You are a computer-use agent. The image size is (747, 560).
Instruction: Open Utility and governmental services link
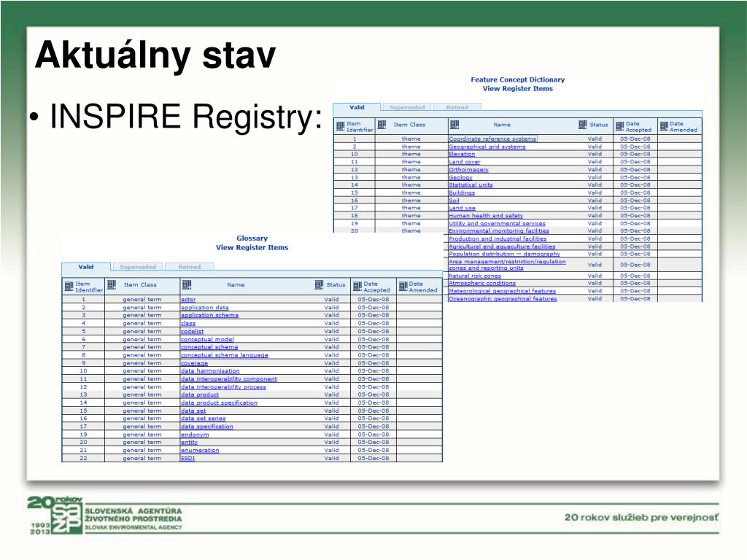497,223
